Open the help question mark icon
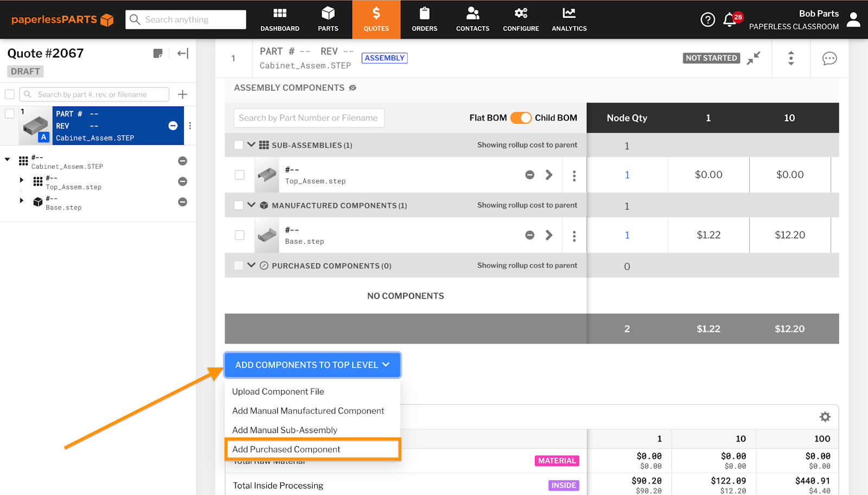868x495 pixels. [x=707, y=20]
